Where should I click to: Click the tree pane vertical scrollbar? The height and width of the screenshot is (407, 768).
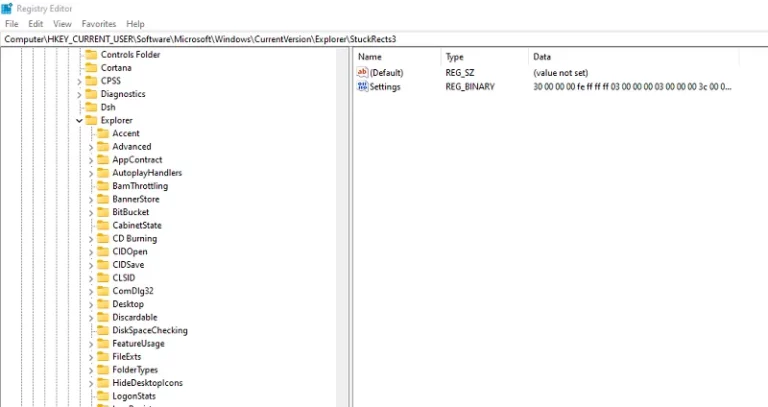coord(341,227)
